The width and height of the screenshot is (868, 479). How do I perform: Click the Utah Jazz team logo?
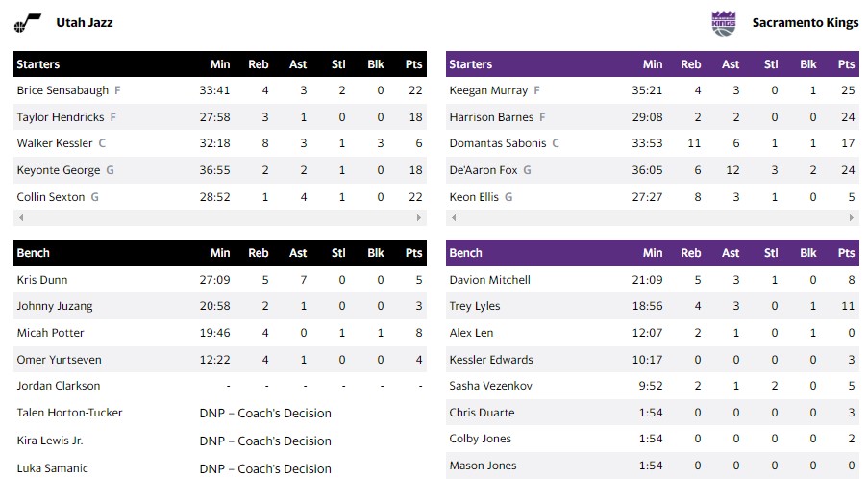click(x=27, y=23)
